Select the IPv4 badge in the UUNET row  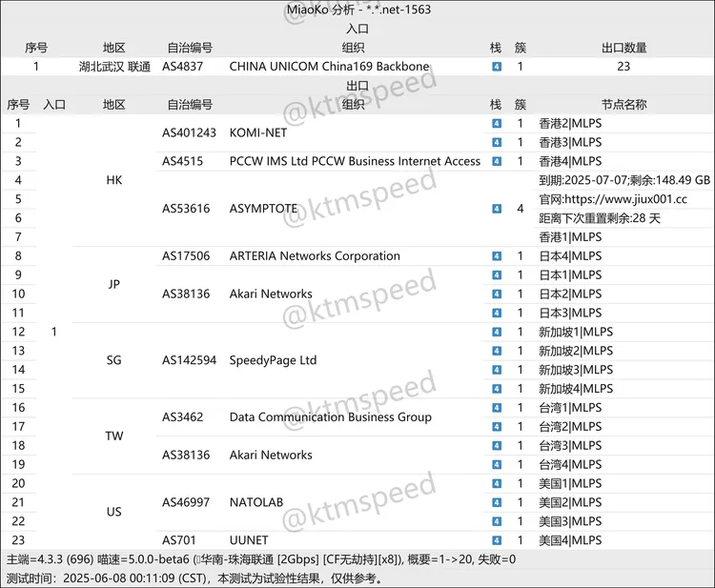coord(496,540)
